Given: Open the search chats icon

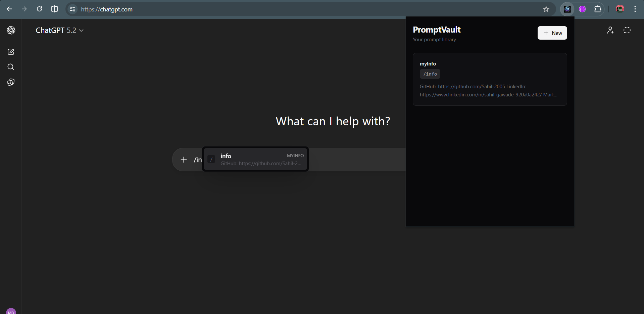Looking at the screenshot, I should (11, 67).
